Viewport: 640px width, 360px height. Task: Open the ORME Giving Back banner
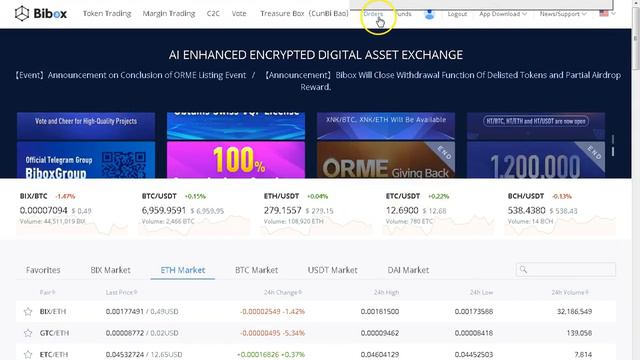pyautogui.click(x=386, y=160)
